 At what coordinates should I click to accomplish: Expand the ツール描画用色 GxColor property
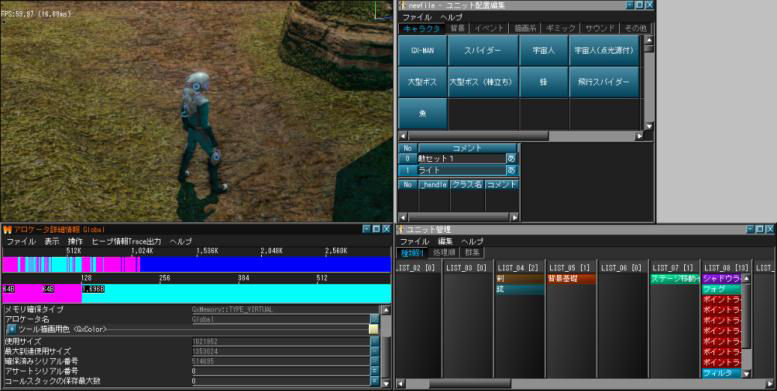(x=11, y=329)
